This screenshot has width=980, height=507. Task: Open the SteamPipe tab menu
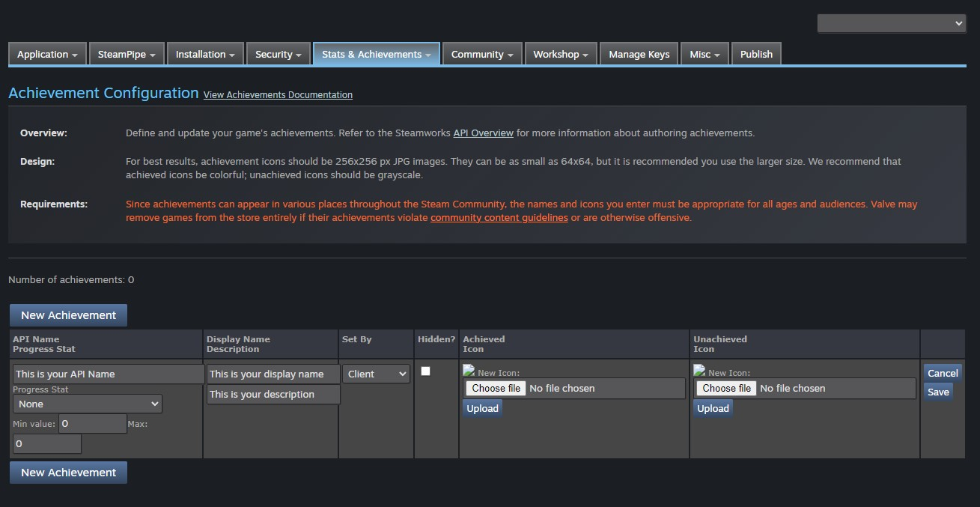[x=127, y=54]
